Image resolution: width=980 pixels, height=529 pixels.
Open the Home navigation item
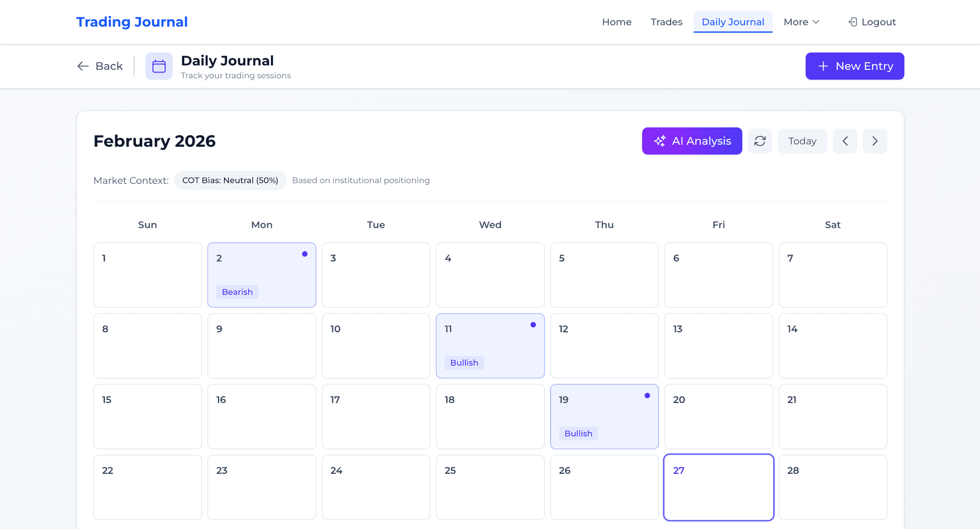[x=617, y=21]
